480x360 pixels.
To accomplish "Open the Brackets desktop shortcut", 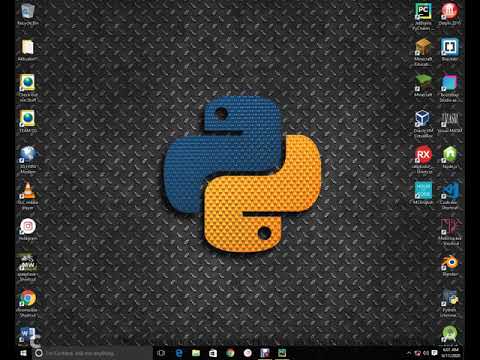I will [450, 49].
